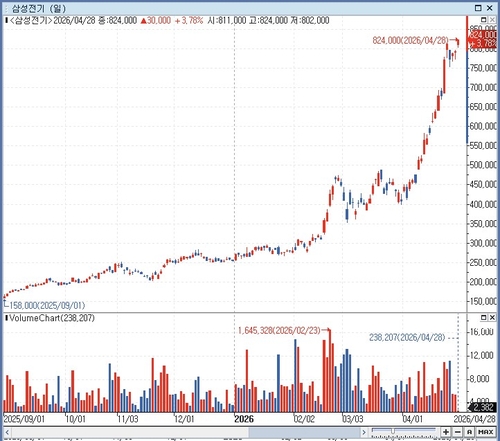This screenshot has width=500, height=441.
Task: Click the 400,000 price axis label
Action: [x=483, y=204]
